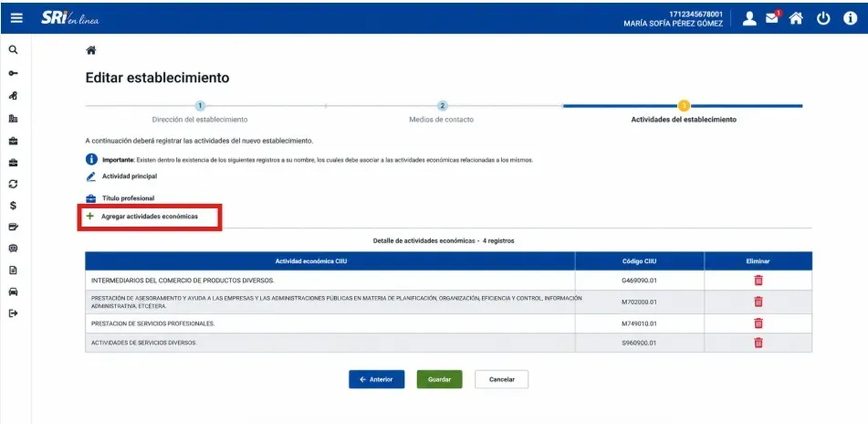Click the Actividad principal label
Viewport: 868px width, 424px height.
[x=130, y=176]
